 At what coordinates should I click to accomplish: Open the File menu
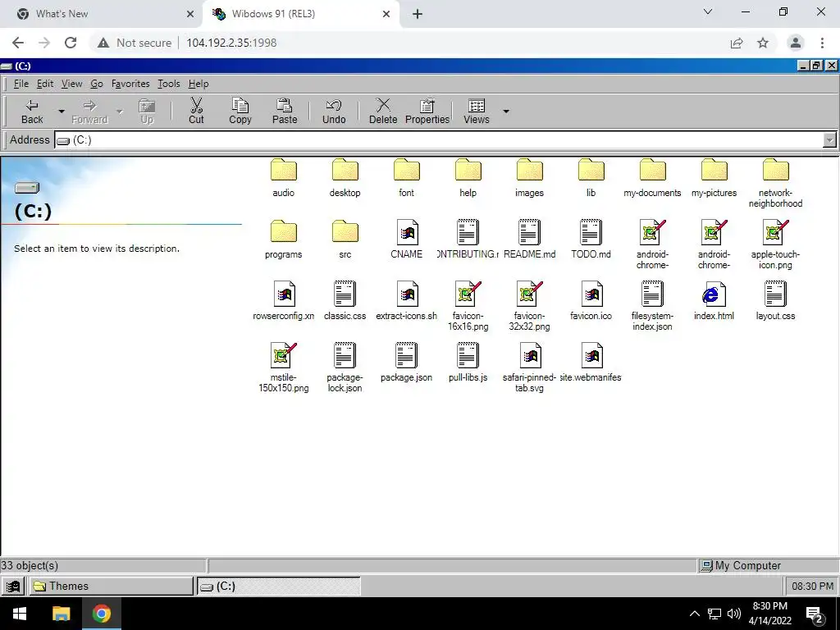pyautogui.click(x=21, y=84)
